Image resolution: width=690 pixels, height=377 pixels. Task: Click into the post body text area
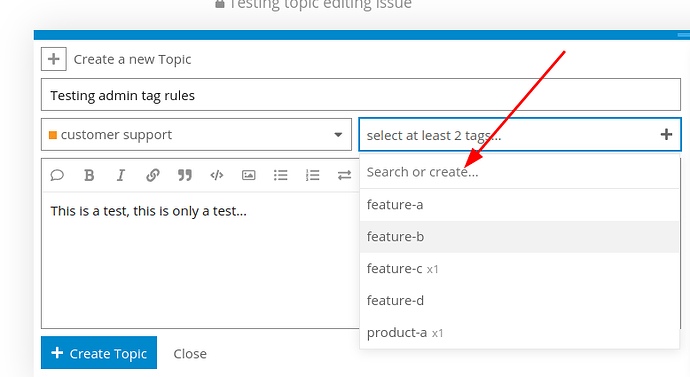click(x=201, y=260)
